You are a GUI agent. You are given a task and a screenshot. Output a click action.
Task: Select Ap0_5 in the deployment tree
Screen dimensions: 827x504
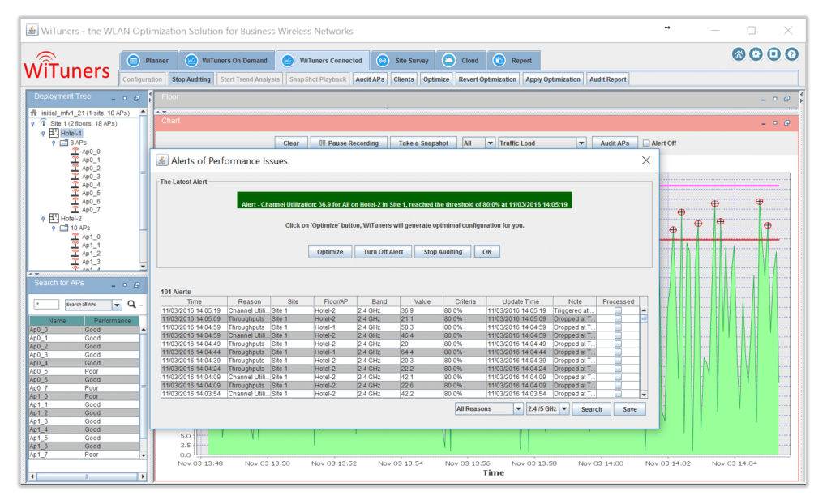pos(91,193)
